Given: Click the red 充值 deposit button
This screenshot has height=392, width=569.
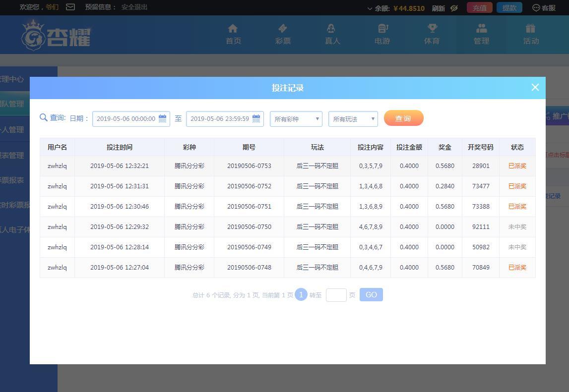Looking at the screenshot, I should [x=479, y=7].
